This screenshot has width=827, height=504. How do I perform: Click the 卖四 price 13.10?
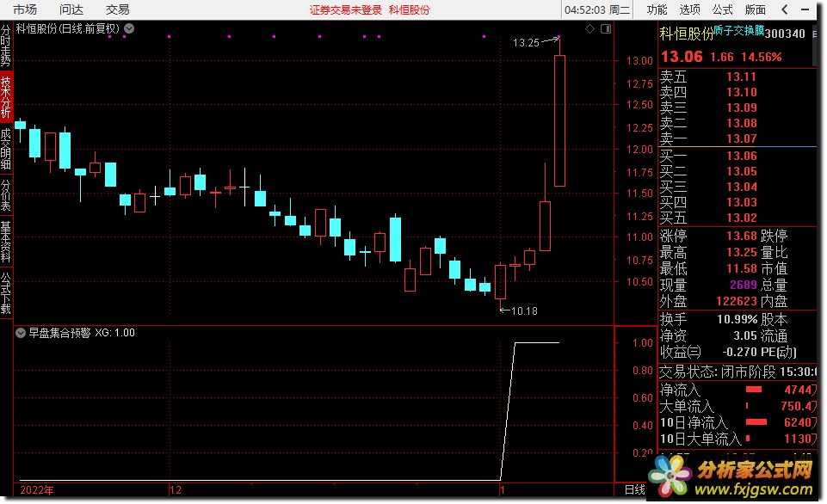pyautogui.click(x=741, y=92)
